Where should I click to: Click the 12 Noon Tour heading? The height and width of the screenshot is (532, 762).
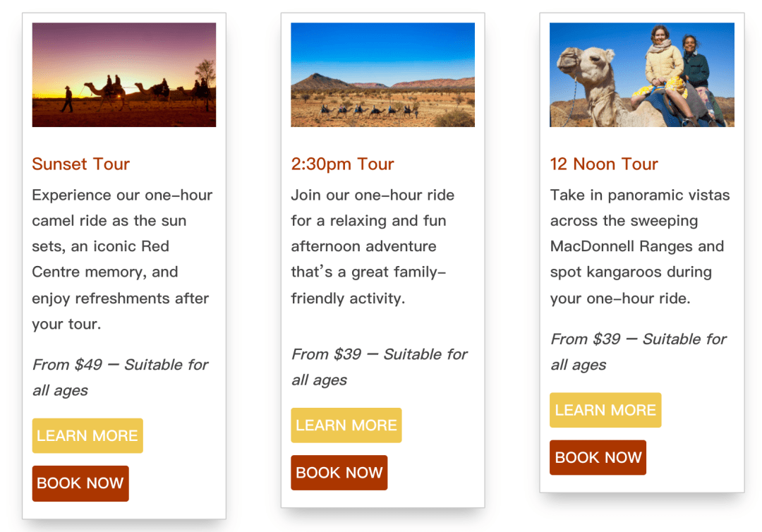tap(603, 164)
